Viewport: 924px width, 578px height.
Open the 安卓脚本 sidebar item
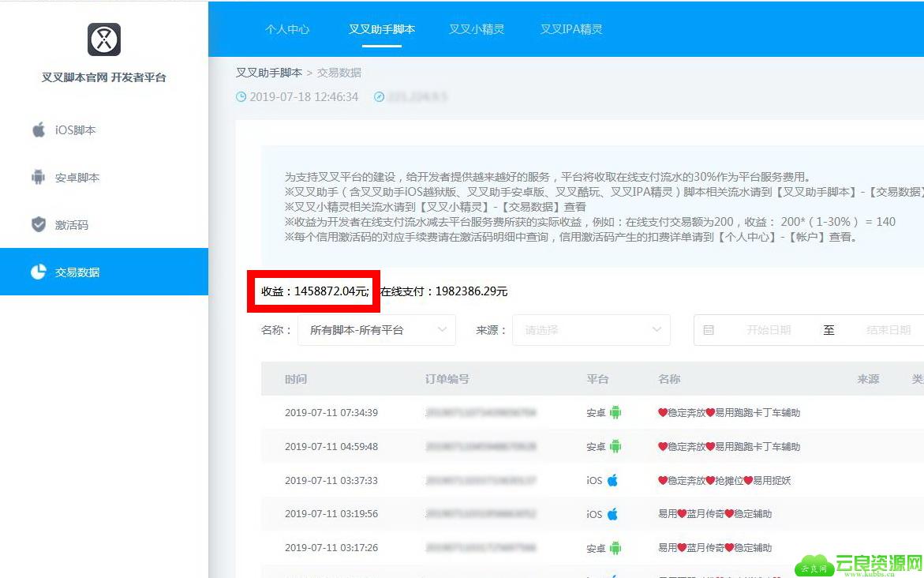(x=103, y=177)
